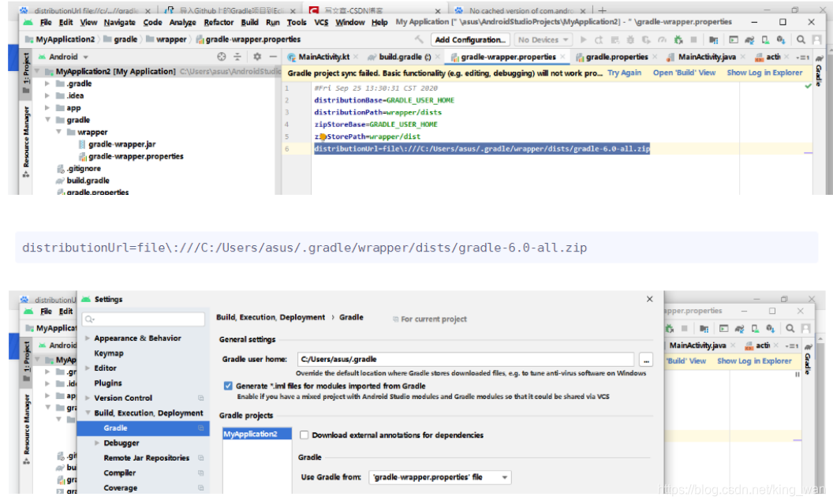The height and width of the screenshot is (504, 833).
Task: Click Sync Project with Gradle Files, upper toolbar
Action: (749, 40)
